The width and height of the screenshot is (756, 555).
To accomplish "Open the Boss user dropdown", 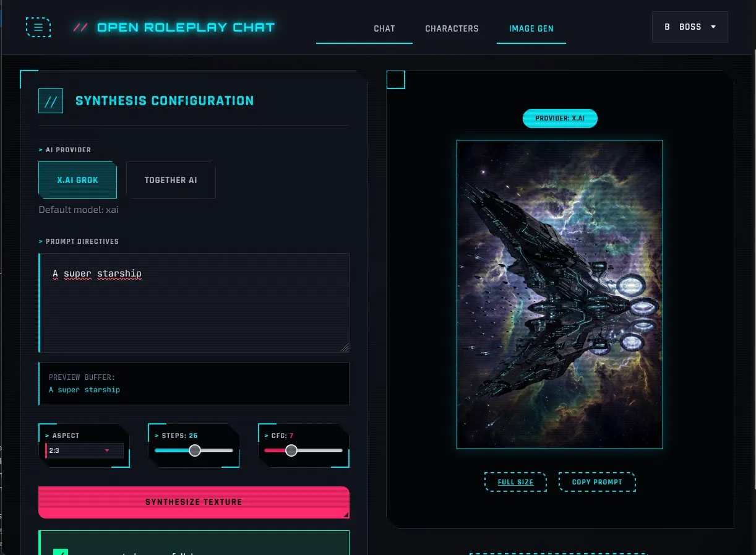I will tap(690, 27).
